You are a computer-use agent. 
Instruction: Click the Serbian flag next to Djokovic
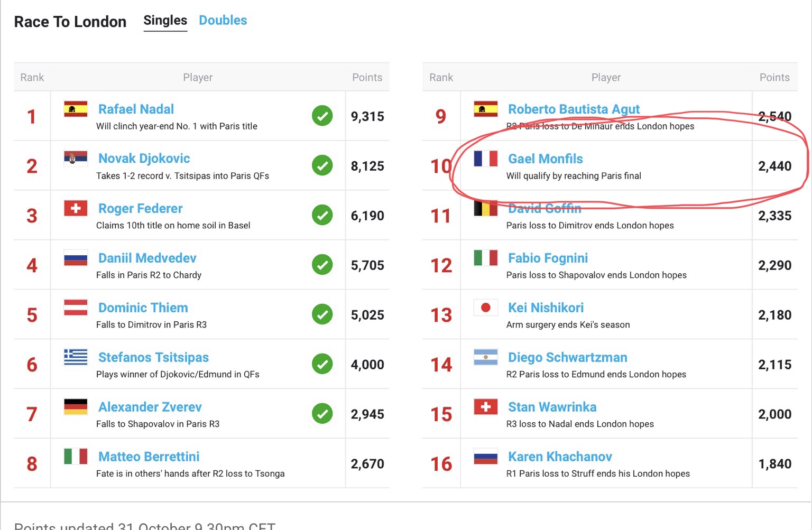76,158
